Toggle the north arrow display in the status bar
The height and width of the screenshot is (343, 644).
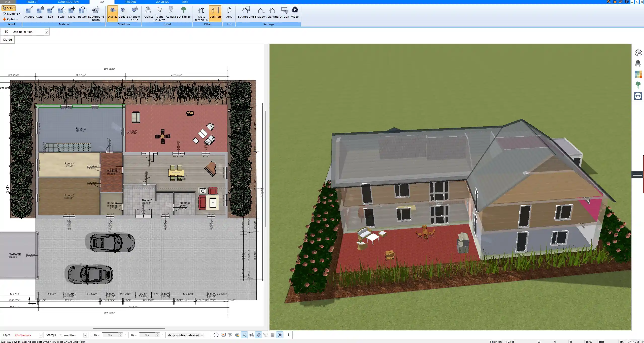(280, 335)
